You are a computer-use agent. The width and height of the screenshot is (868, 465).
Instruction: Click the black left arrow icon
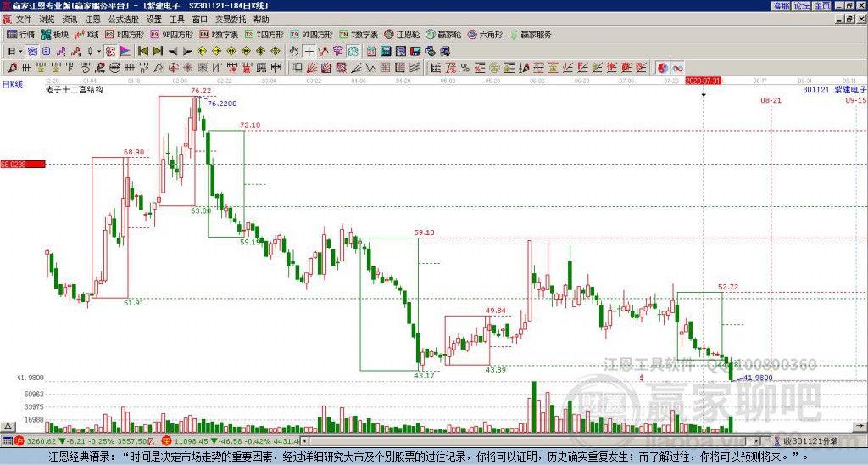(173, 52)
